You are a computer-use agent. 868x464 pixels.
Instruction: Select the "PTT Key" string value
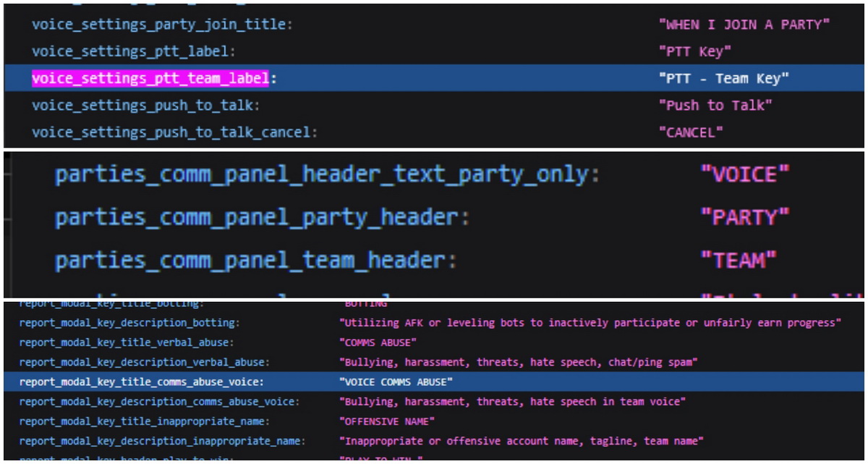pyautogui.click(x=695, y=51)
